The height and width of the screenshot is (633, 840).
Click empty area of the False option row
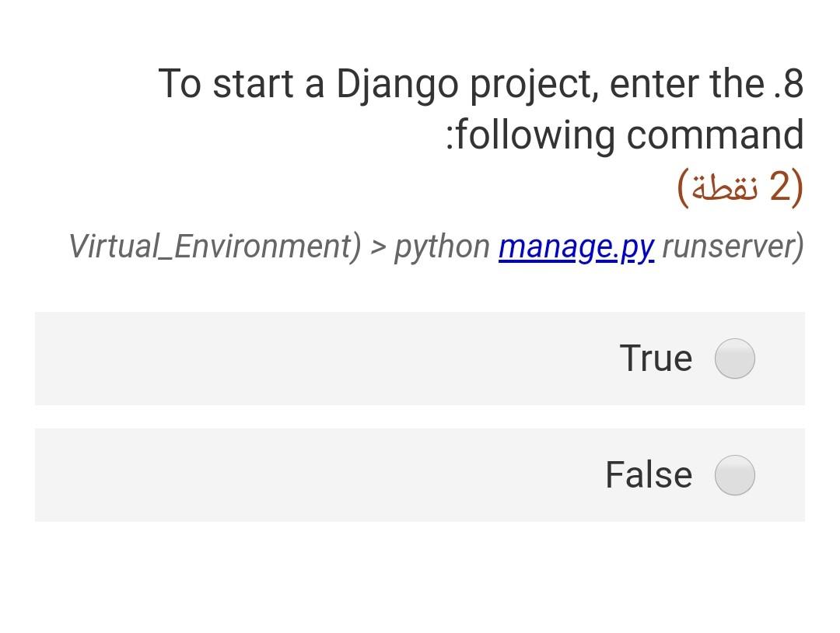pos(321,475)
